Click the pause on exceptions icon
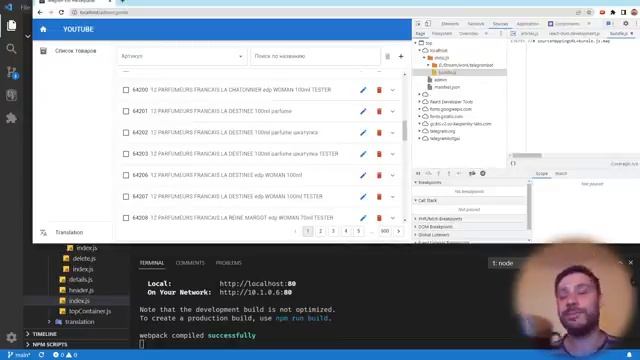This screenshot has width=640, height=360. [x=483, y=173]
